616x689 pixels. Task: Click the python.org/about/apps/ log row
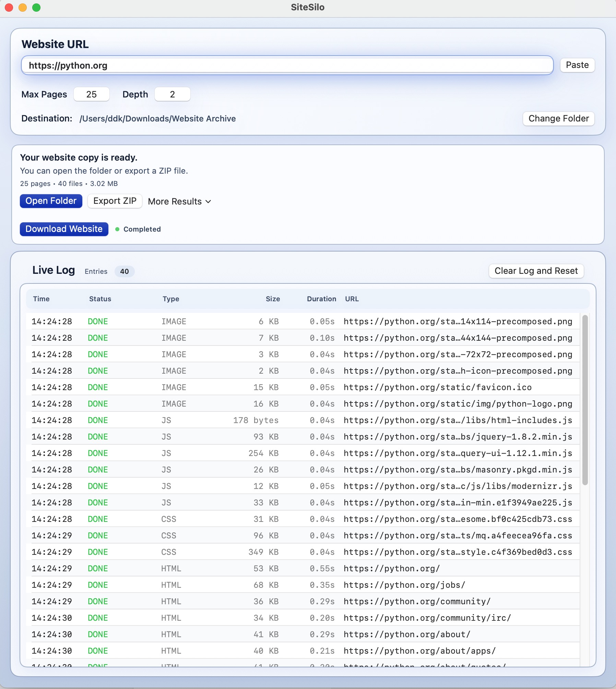coord(303,651)
